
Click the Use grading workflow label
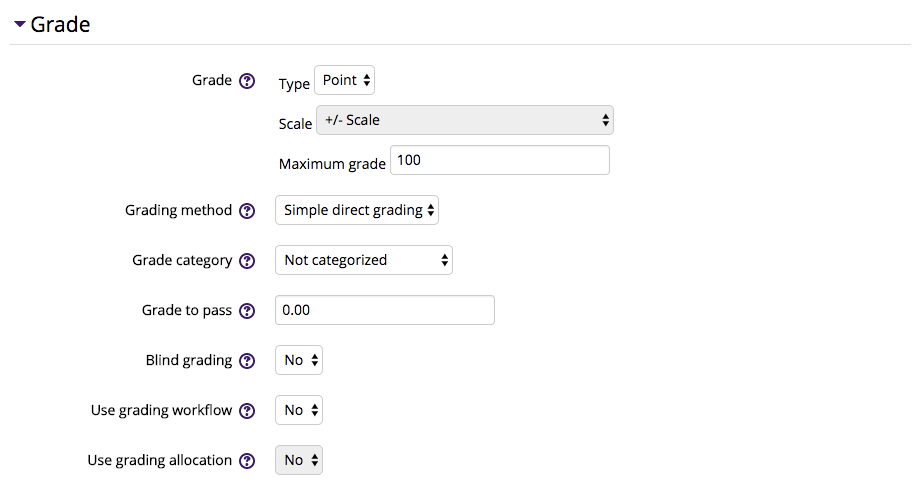click(x=162, y=410)
